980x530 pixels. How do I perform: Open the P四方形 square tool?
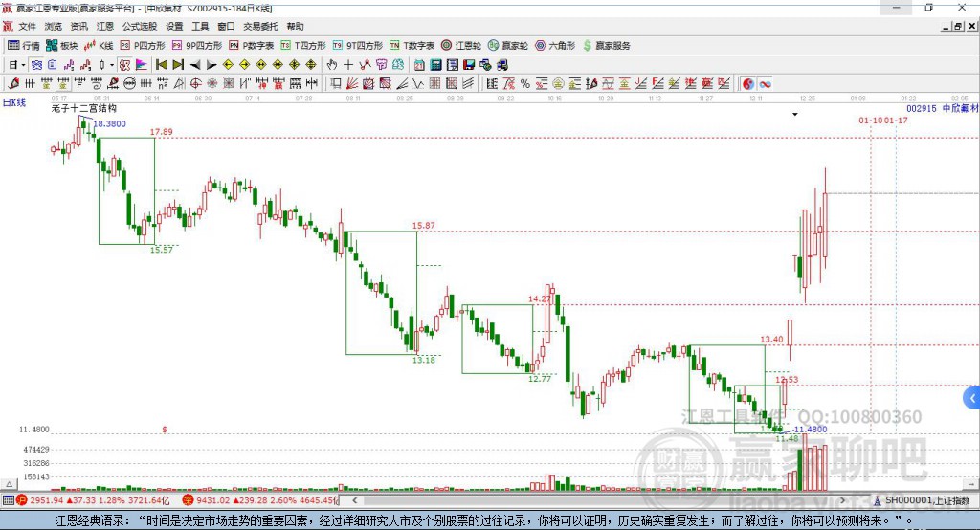[x=143, y=46]
